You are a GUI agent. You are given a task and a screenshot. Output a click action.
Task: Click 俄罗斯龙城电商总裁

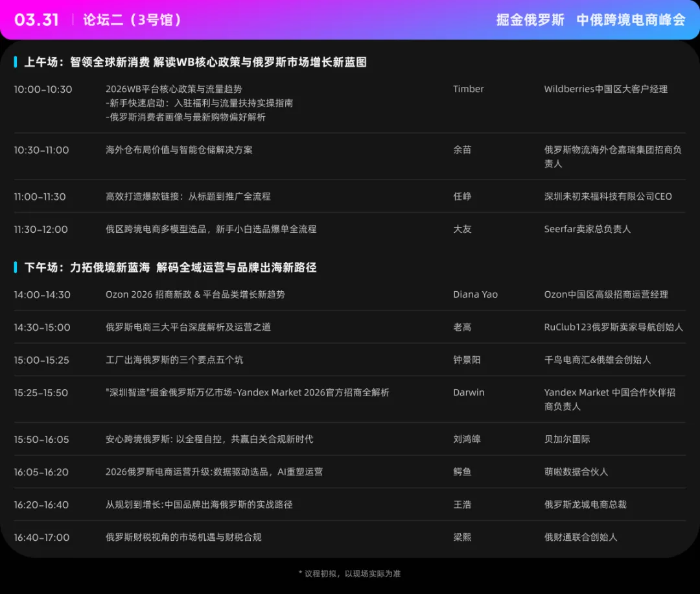point(585,505)
